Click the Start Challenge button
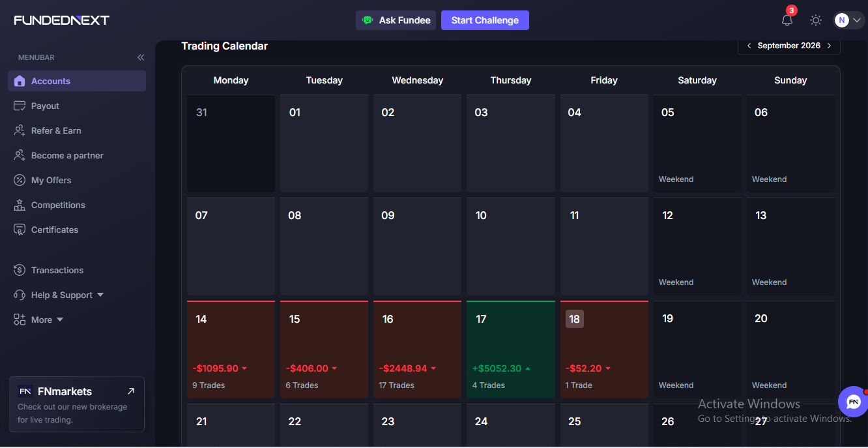Viewport: 868px width, 448px height. [485, 20]
